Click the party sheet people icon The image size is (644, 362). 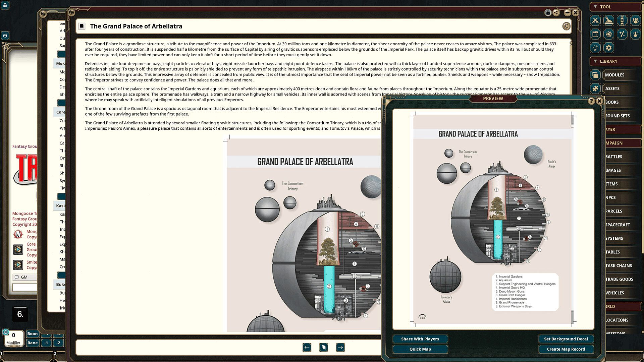tap(635, 20)
